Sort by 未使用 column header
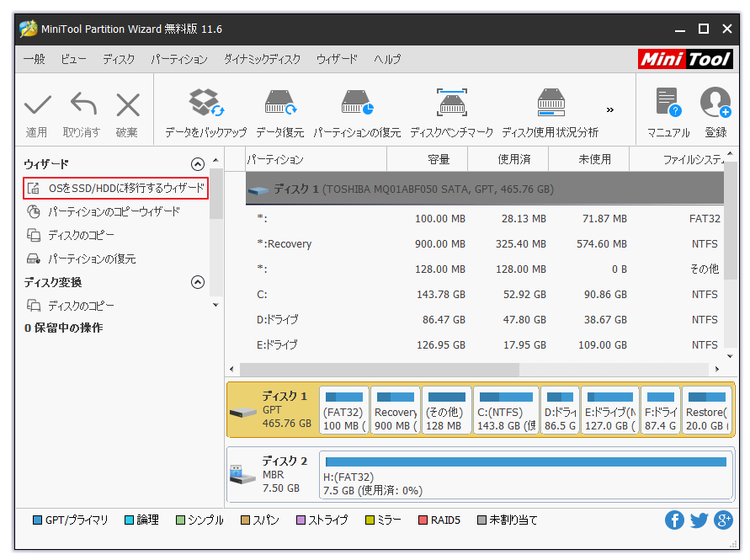The image size is (750, 560). point(589,159)
